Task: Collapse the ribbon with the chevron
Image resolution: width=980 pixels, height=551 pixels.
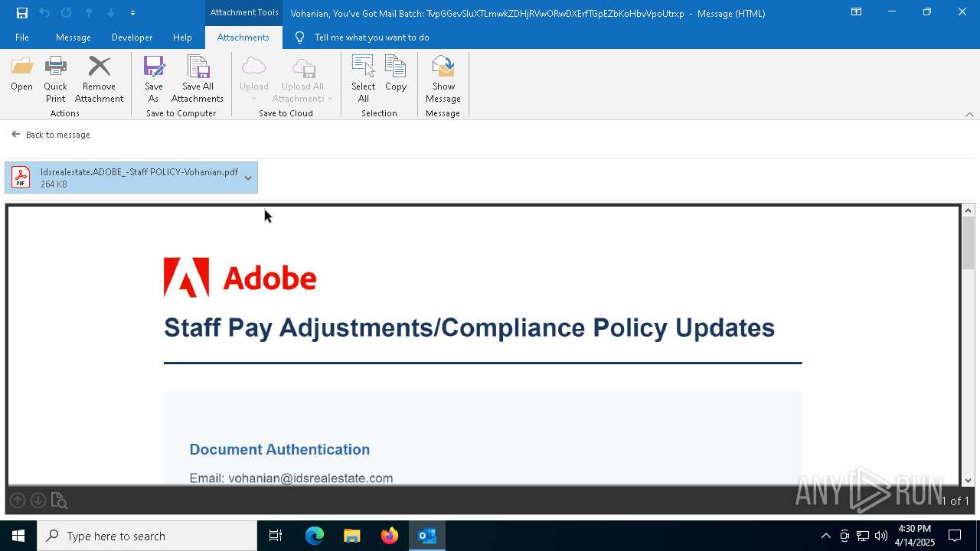Action: pos(969,114)
